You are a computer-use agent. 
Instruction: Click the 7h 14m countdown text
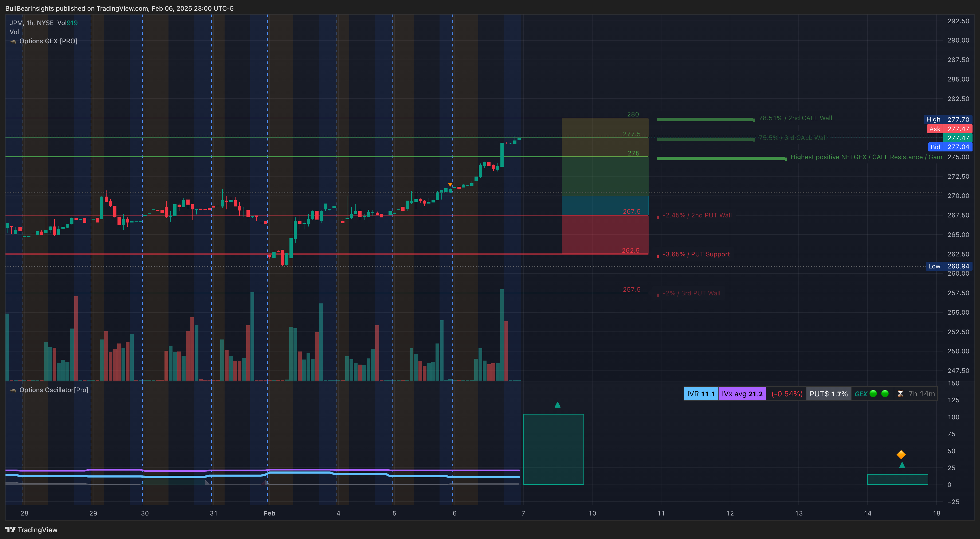click(922, 394)
